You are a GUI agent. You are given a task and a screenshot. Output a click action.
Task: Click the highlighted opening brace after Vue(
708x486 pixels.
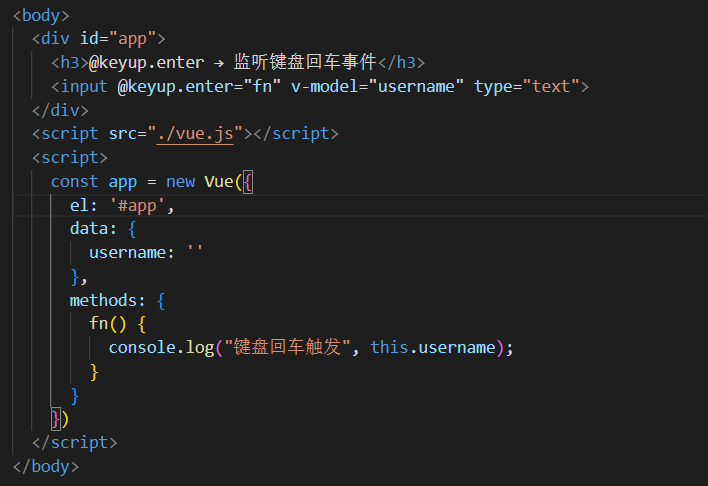coord(248,182)
